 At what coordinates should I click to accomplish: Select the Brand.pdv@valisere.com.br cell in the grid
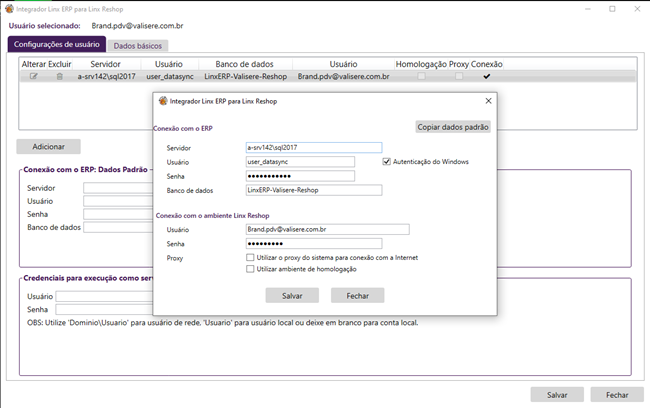tap(343, 76)
